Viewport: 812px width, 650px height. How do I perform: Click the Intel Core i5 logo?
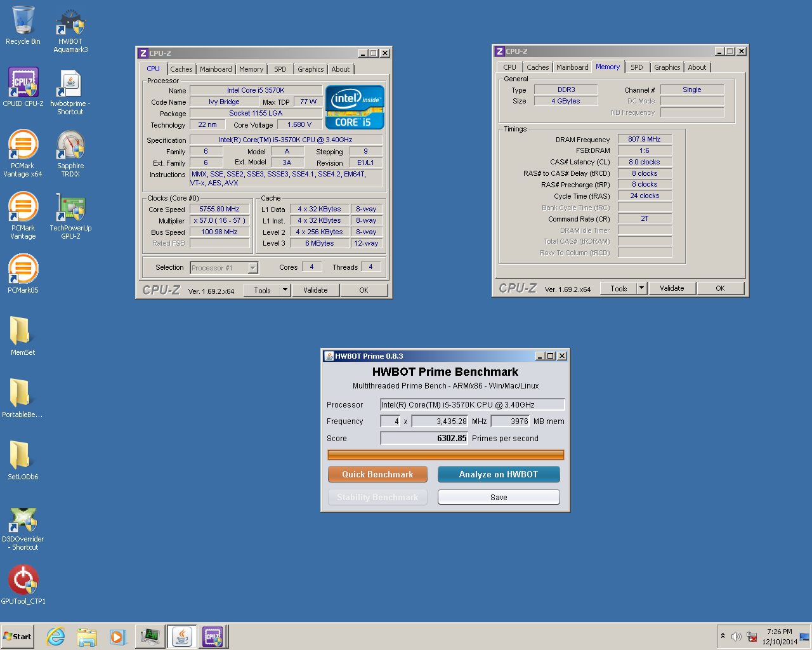coord(355,107)
